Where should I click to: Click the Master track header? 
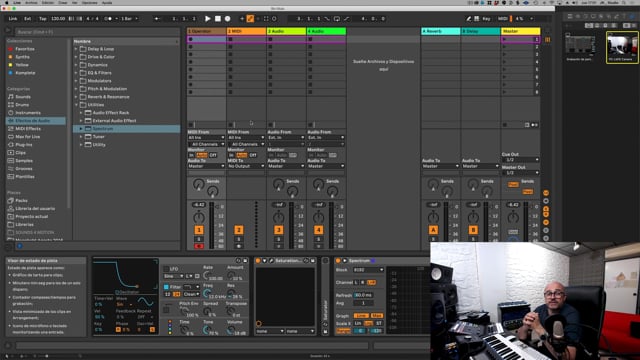point(521,31)
